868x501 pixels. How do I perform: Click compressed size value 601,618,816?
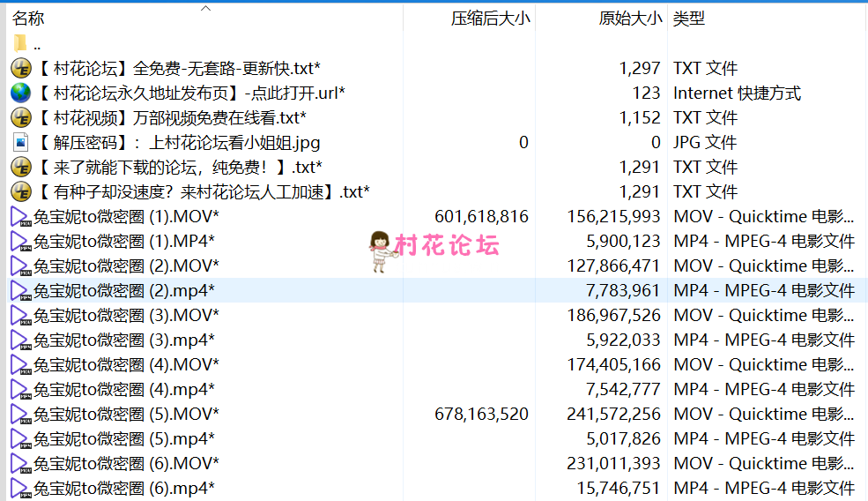[482, 217]
